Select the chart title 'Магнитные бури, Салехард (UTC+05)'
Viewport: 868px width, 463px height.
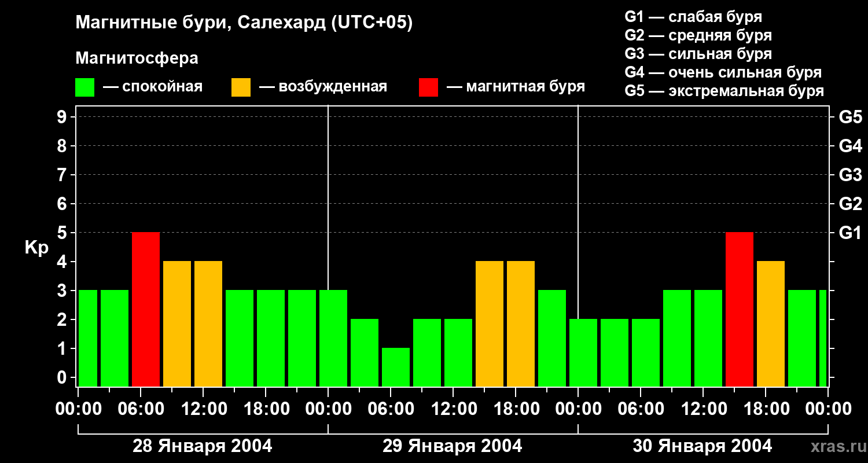click(244, 23)
